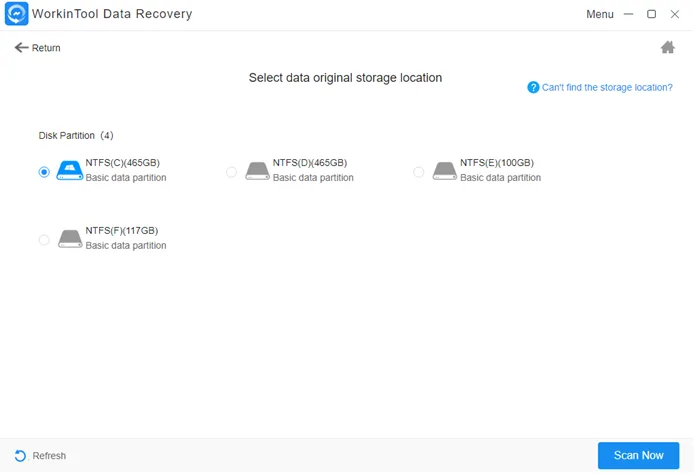
Task: Click the E drive disk icon
Action: (x=444, y=171)
